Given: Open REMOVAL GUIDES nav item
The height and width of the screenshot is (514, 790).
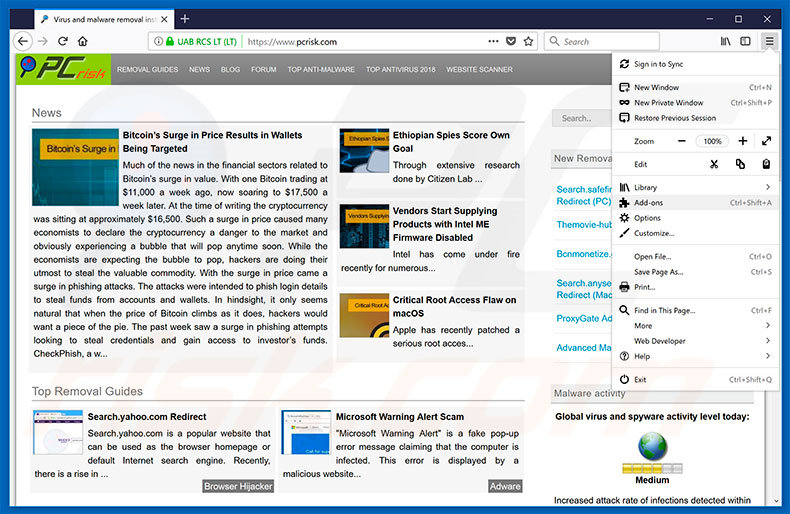Looking at the screenshot, I should click(148, 70).
